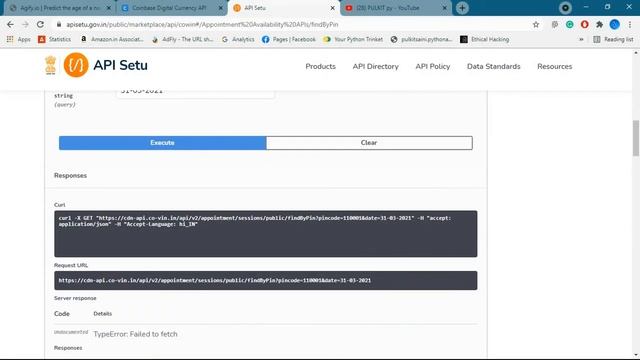This screenshot has height=360, width=640.
Task: Open the new tab plus button
Action: tap(462, 8)
